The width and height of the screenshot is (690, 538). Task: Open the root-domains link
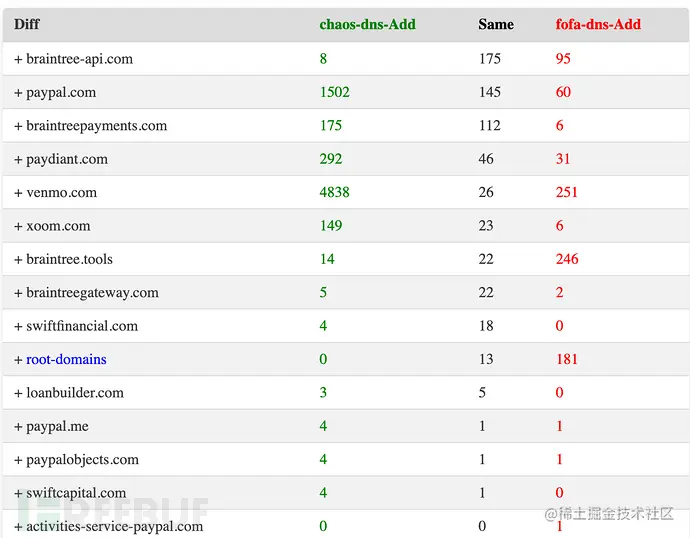click(66, 359)
